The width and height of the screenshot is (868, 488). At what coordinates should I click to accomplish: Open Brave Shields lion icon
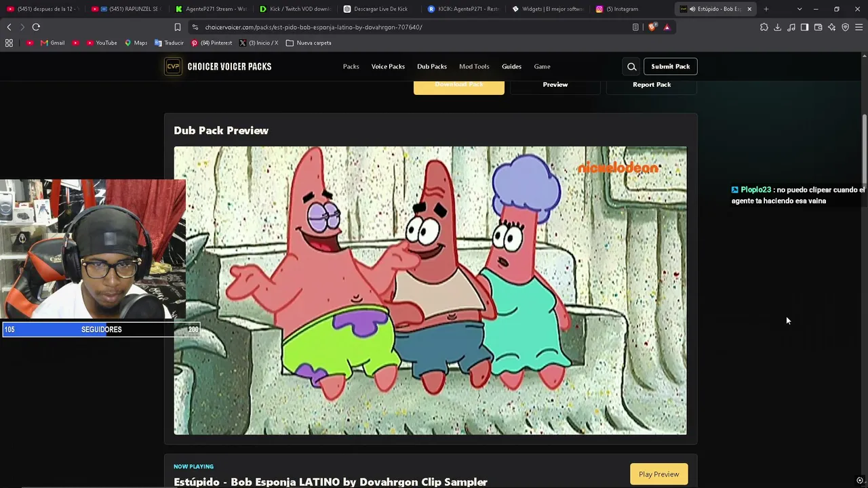point(652,27)
